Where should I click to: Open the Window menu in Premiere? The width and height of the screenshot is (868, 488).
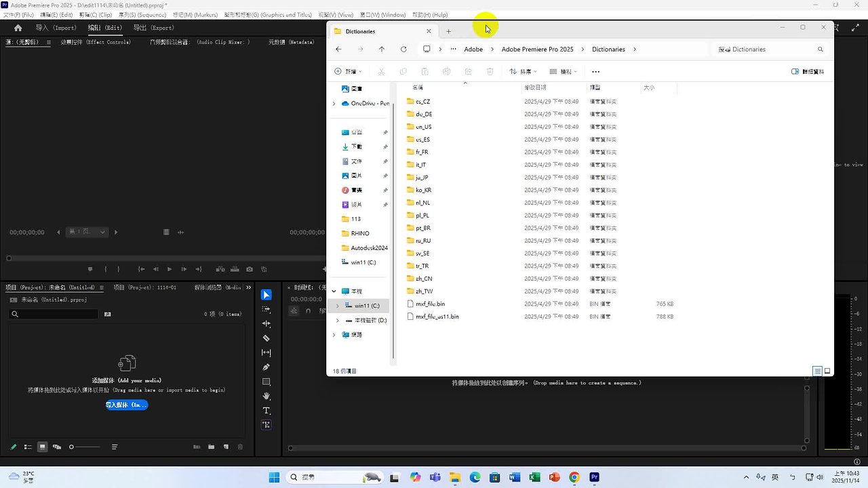[x=382, y=15]
